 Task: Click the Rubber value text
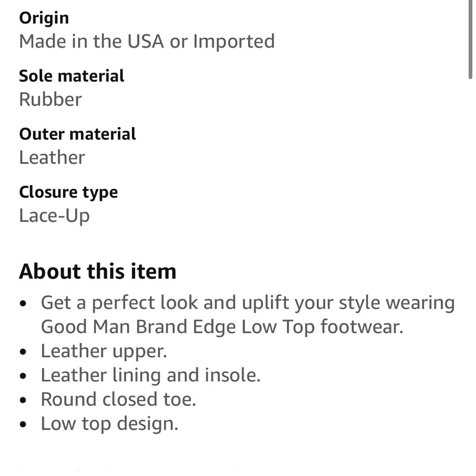click(50, 99)
